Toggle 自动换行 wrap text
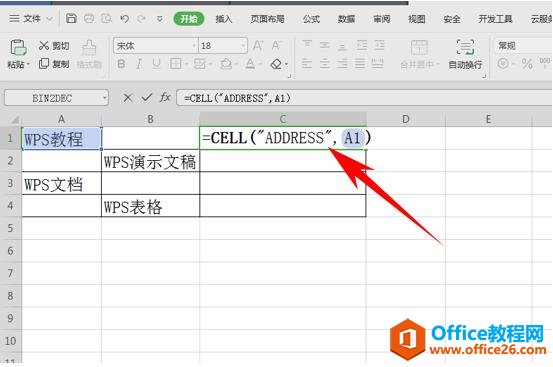This screenshot has width=553, height=367. (x=465, y=54)
